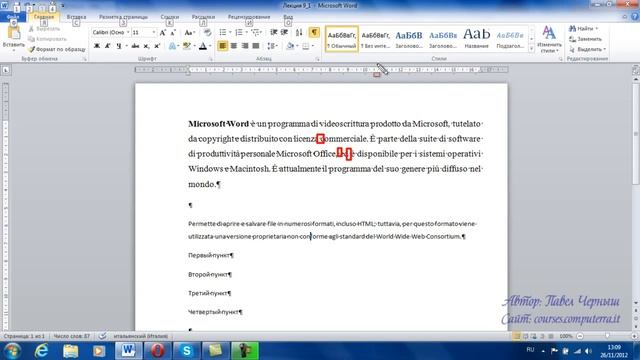Open Opera browser from taskbar
The height and width of the screenshot is (360, 640).
pos(158,351)
